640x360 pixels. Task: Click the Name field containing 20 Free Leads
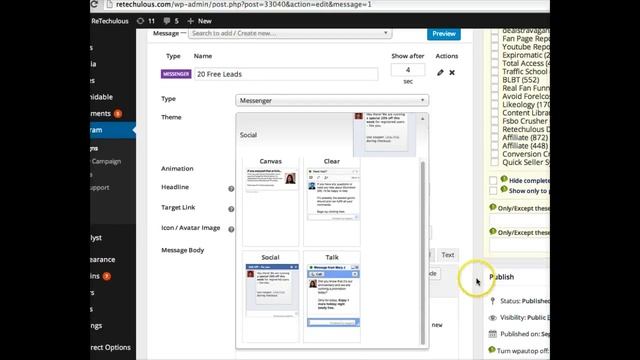[x=286, y=74]
